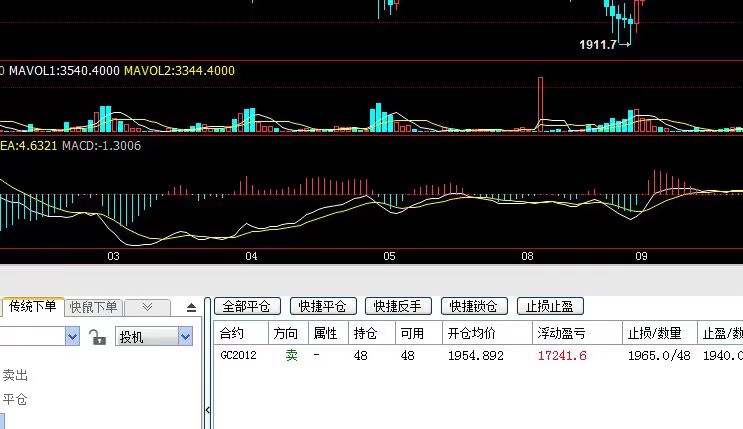Select the 卖出 option
743x429 pixels.
pos(15,375)
